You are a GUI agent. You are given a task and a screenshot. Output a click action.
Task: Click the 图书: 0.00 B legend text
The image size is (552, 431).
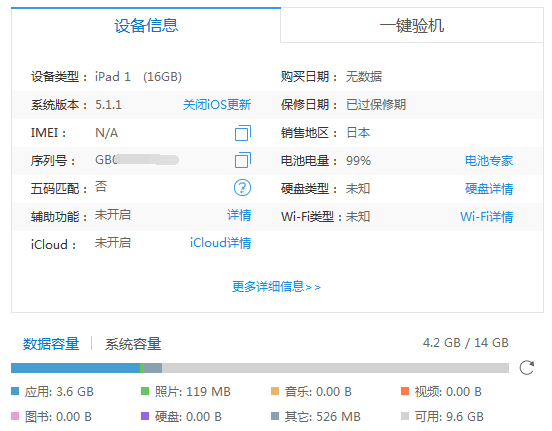click(58, 417)
